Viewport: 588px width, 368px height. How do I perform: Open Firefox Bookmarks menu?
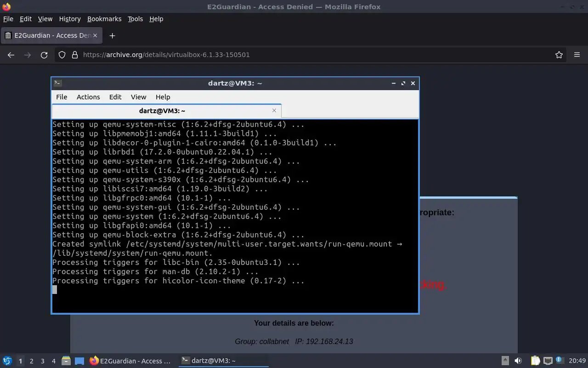(x=104, y=19)
